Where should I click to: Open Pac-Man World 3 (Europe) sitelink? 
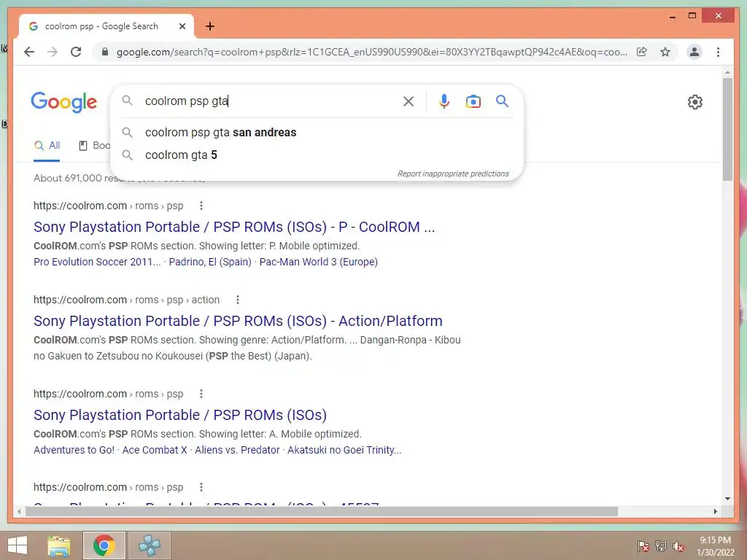tap(319, 262)
